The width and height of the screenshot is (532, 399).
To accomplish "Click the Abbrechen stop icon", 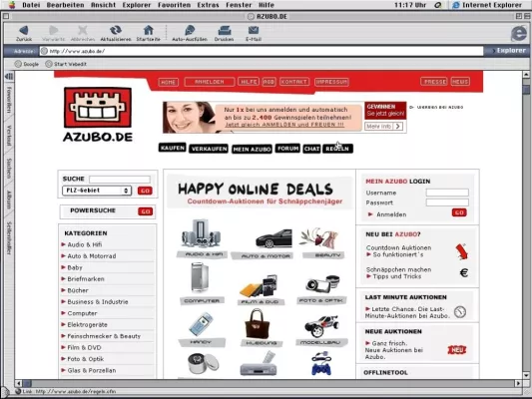I will point(83,30).
